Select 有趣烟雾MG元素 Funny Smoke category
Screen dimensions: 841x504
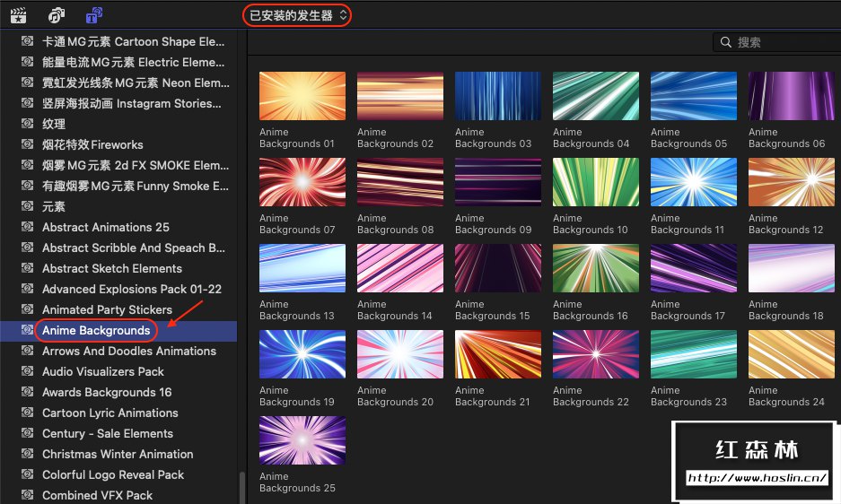(x=118, y=186)
